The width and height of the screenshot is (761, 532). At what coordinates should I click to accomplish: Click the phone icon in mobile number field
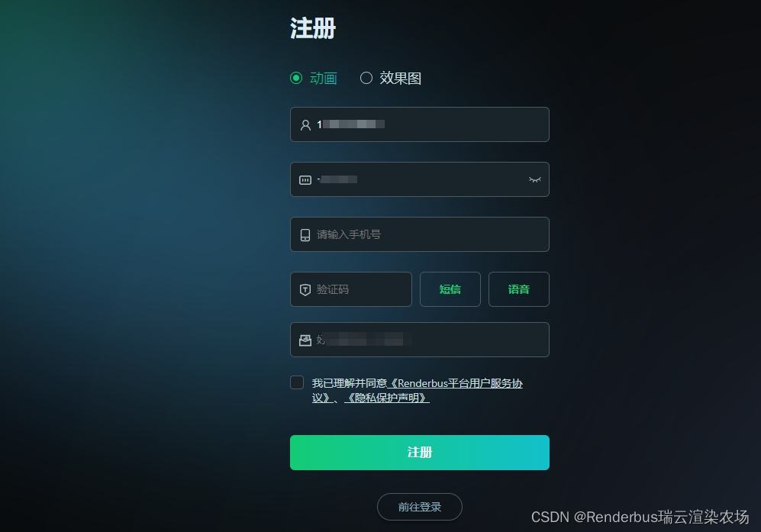tap(305, 235)
